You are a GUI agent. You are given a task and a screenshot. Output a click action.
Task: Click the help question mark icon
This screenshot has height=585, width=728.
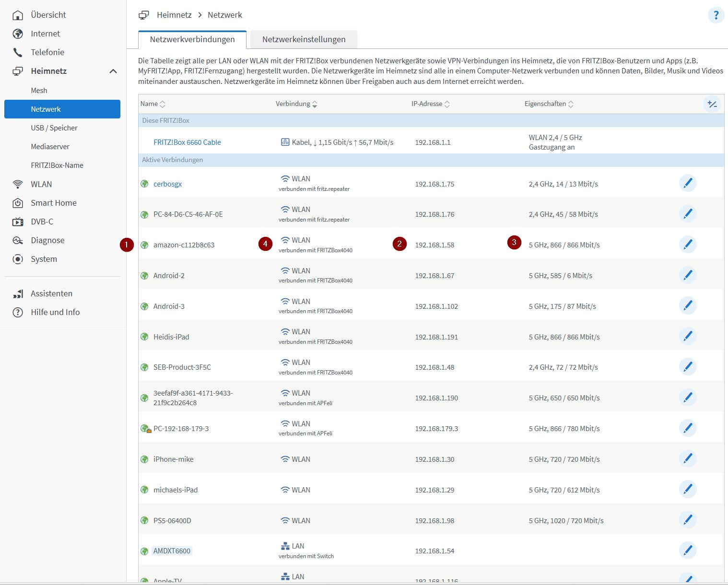[x=716, y=15]
